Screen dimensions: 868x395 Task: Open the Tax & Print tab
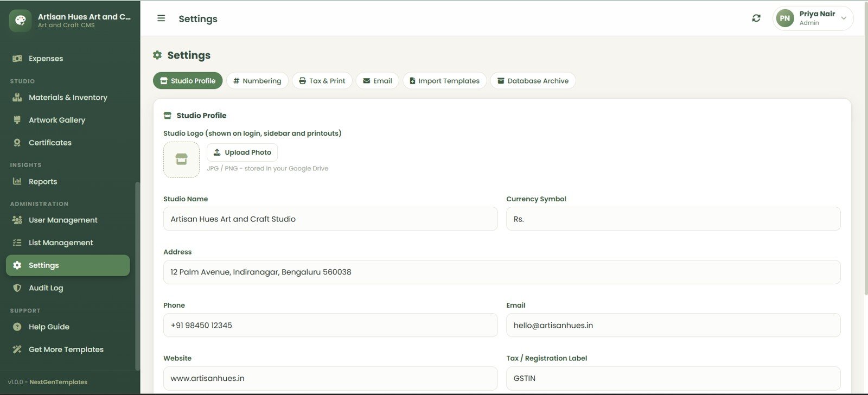(322, 81)
